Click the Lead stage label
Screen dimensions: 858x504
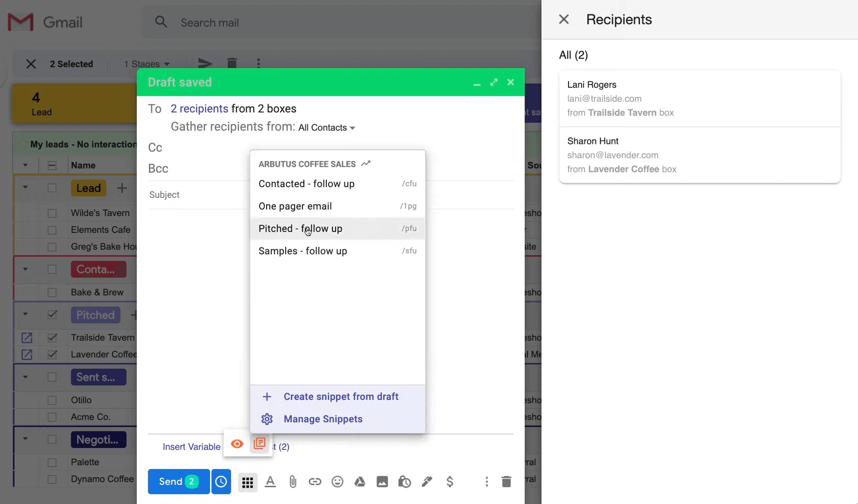coord(89,188)
